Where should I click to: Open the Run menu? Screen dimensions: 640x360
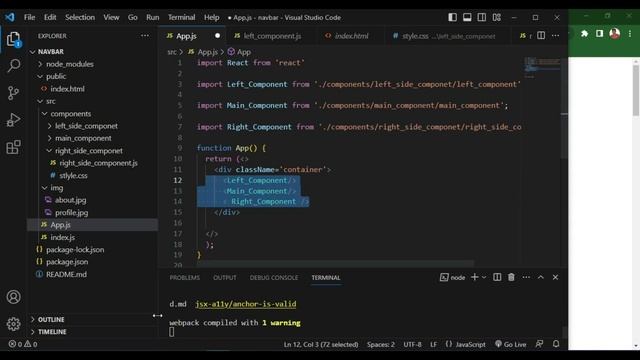tap(153, 17)
